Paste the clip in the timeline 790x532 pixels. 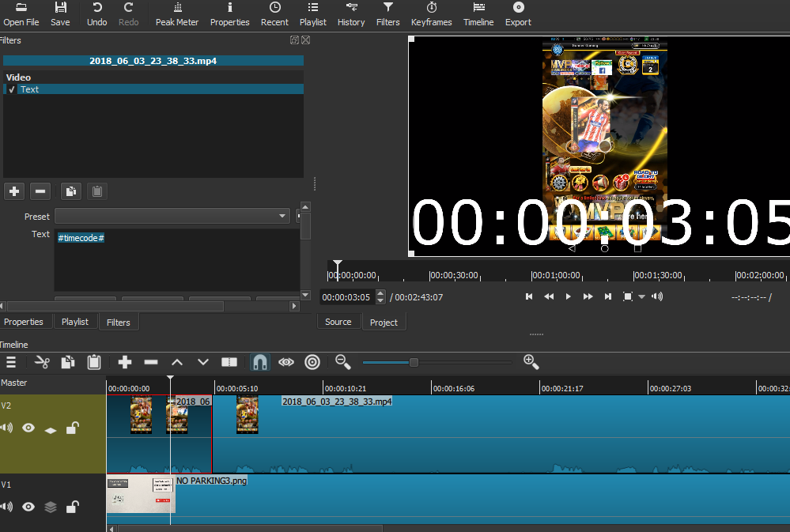pyautogui.click(x=94, y=362)
